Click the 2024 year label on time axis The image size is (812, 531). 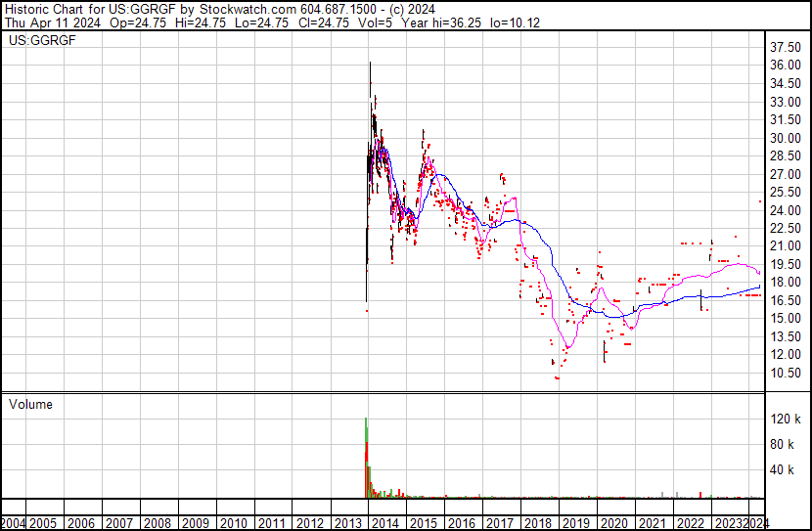755,523
